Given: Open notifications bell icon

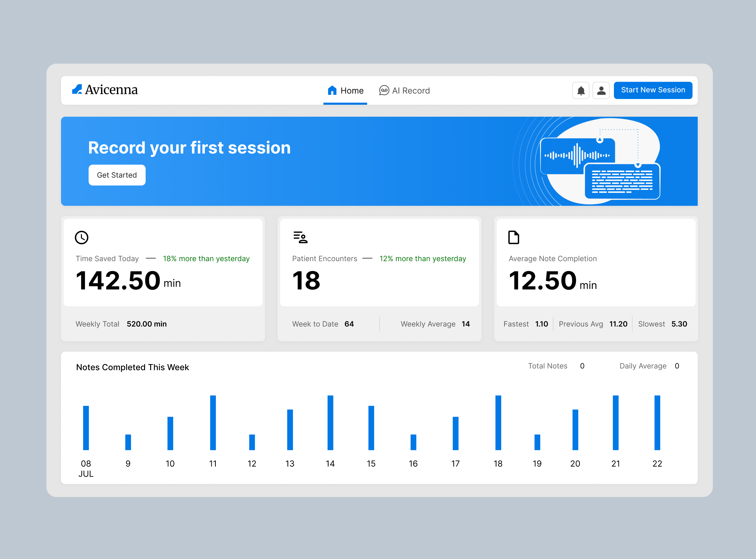Looking at the screenshot, I should 581,90.
